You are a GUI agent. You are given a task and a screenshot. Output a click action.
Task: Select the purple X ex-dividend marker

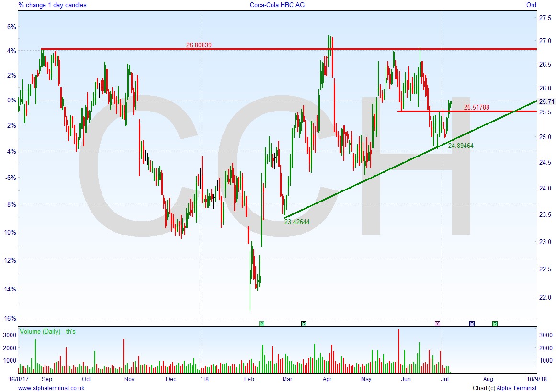pos(437,324)
